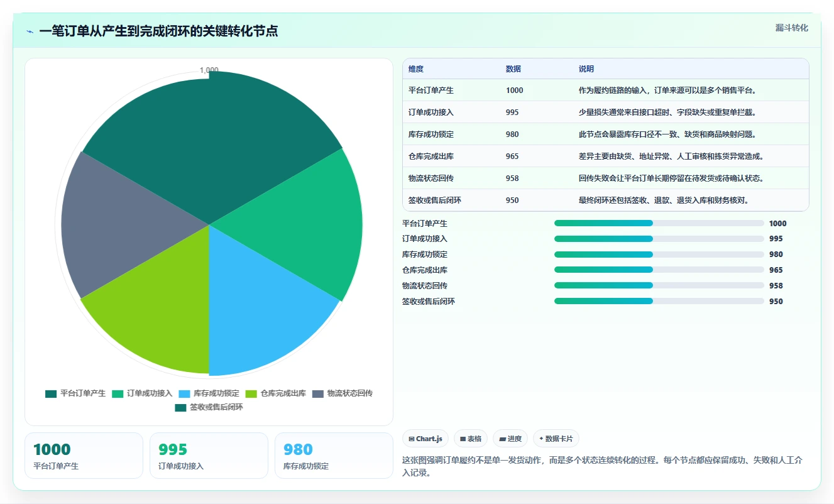Click the 1,000 label above the pie
This screenshot has height=504, width=834.
209,70
